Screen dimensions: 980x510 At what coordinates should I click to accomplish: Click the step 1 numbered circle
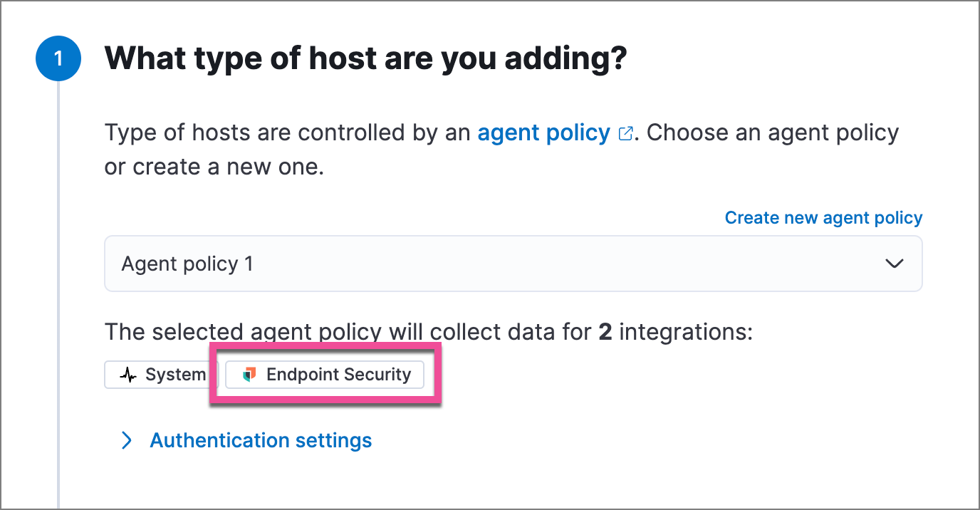tap(58, 58)
